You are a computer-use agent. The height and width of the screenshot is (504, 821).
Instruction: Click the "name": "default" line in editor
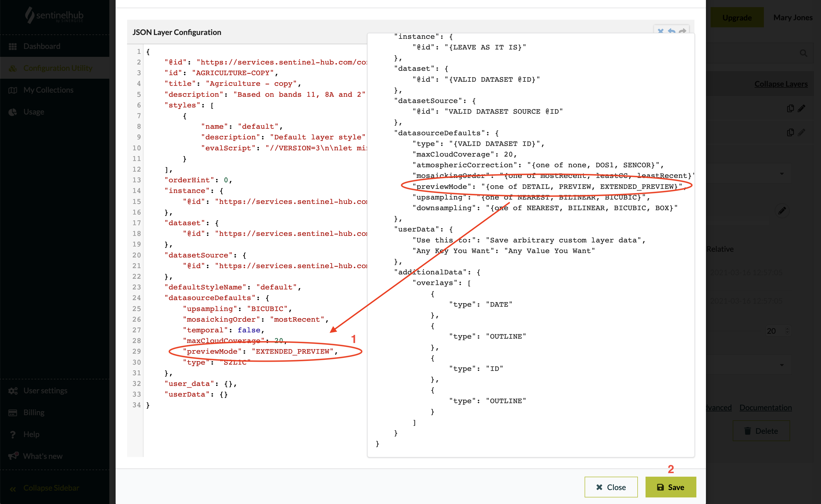[242, 126]
